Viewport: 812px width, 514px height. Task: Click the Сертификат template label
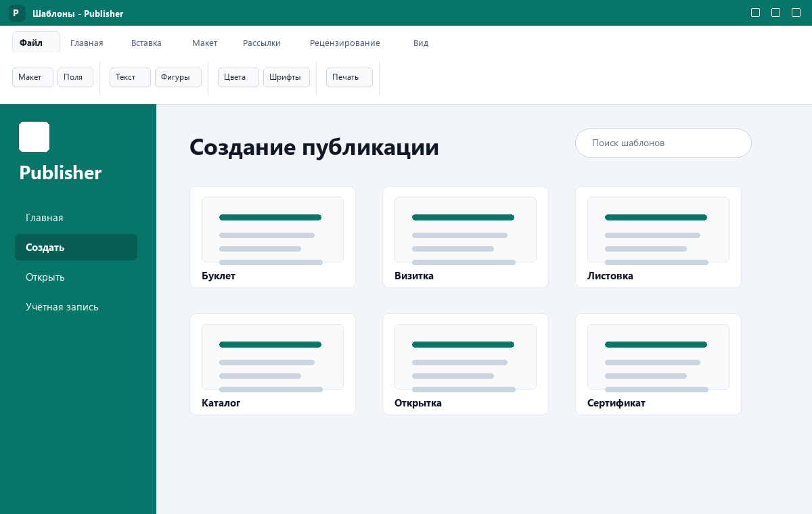point(616,403)
